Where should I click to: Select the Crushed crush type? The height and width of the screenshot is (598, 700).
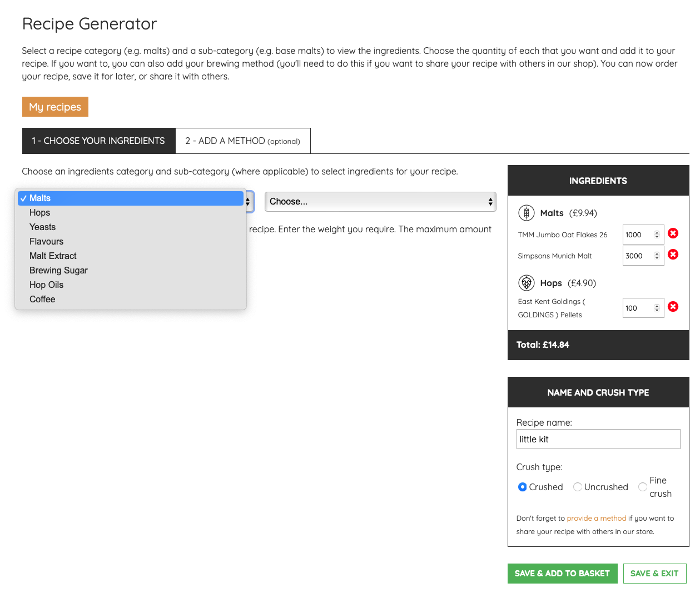pyautogui.click(x=522, y=487)
